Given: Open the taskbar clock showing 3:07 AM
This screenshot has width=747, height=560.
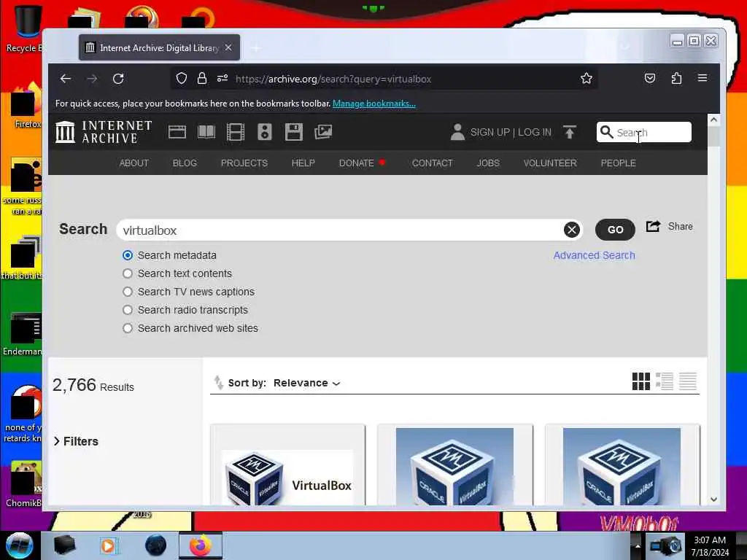Looking at the screenshot, I should pos(710,546).
